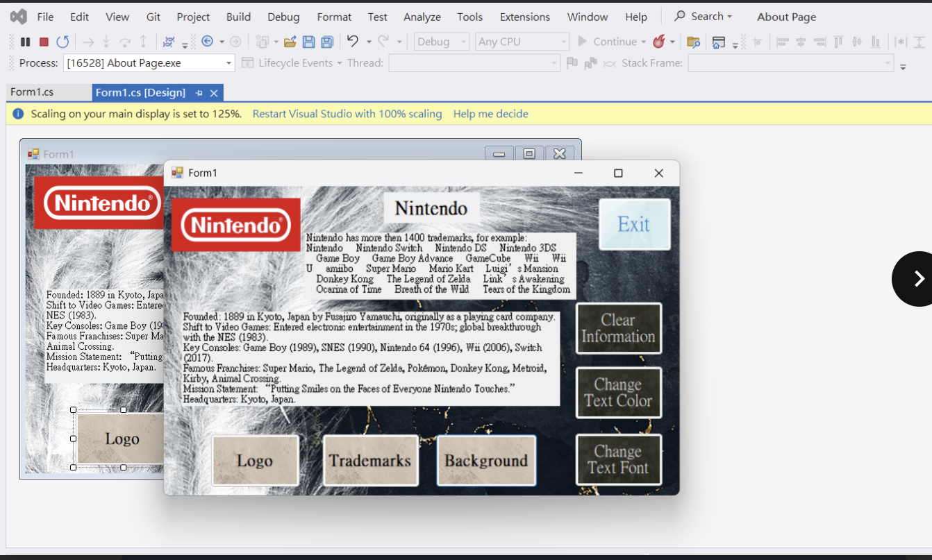The width and height of the screenshot is (932, 560).
Task: Stop debugging with the red square icon
Action: [x=44, y=42]
